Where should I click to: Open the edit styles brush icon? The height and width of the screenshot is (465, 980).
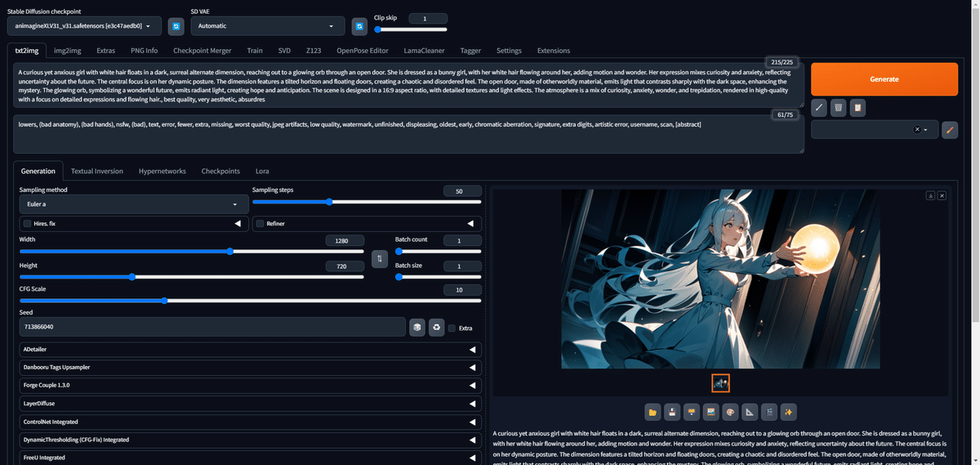click(950, 129)
